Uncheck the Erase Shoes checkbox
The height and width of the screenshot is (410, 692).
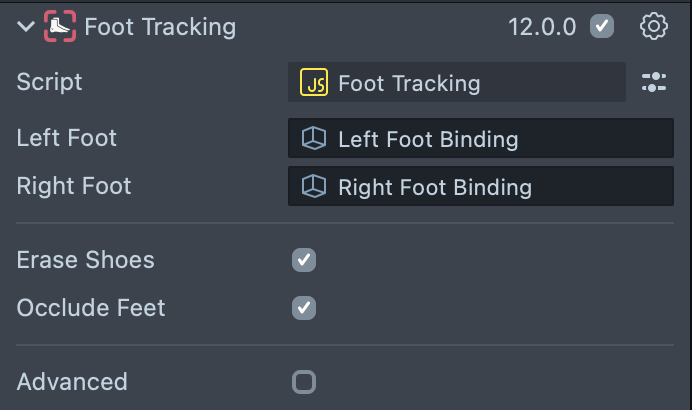point(304,260)
